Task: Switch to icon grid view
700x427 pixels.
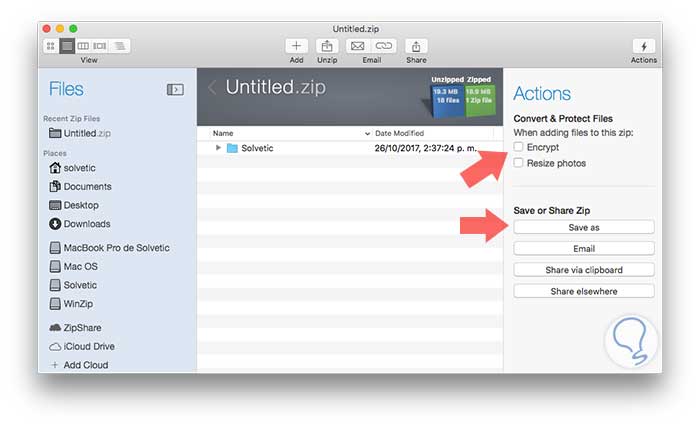Action: tap(51, 46)
